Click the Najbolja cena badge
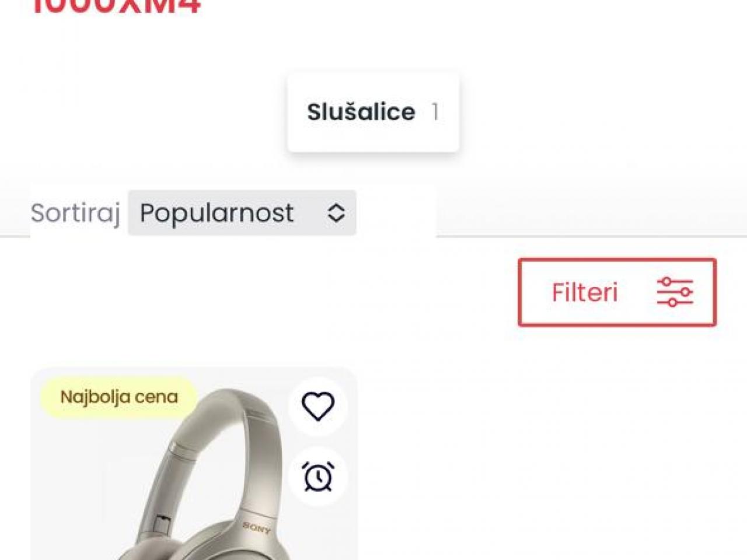 (119, 397)
